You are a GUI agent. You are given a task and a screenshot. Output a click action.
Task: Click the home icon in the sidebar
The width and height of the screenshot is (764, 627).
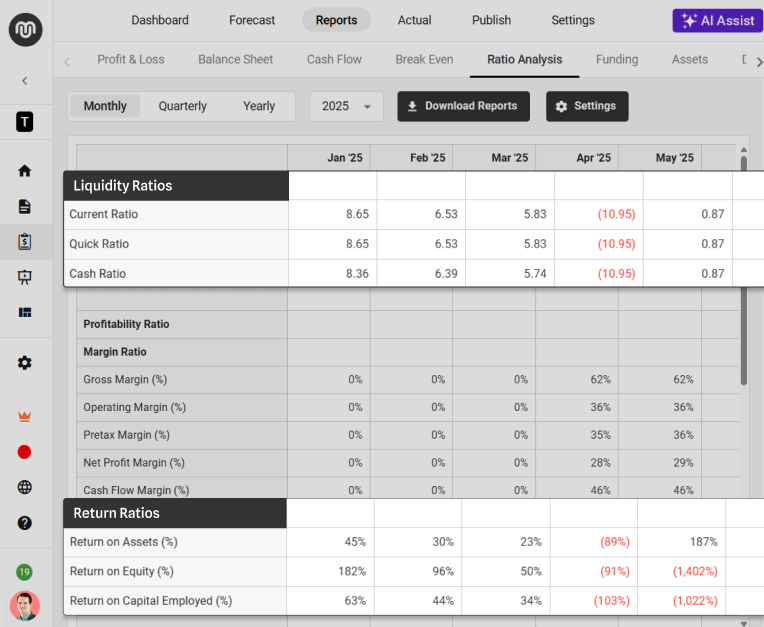(25, 171)
